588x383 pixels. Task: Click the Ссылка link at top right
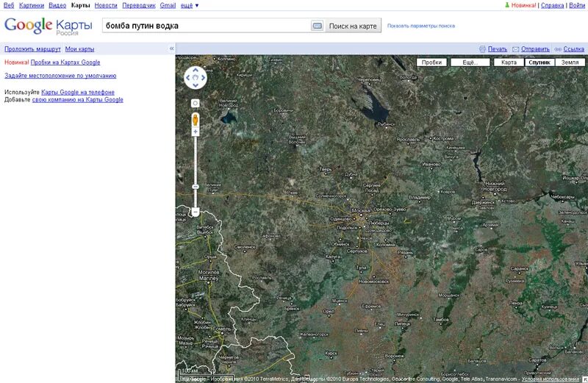coord(574,49)
